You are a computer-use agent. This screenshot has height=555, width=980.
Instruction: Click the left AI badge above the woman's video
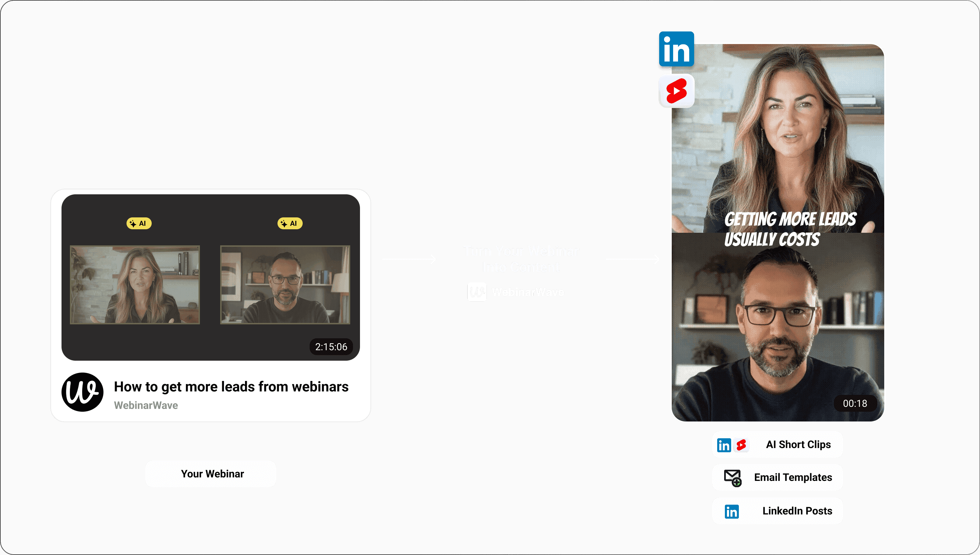pos(139,223)
